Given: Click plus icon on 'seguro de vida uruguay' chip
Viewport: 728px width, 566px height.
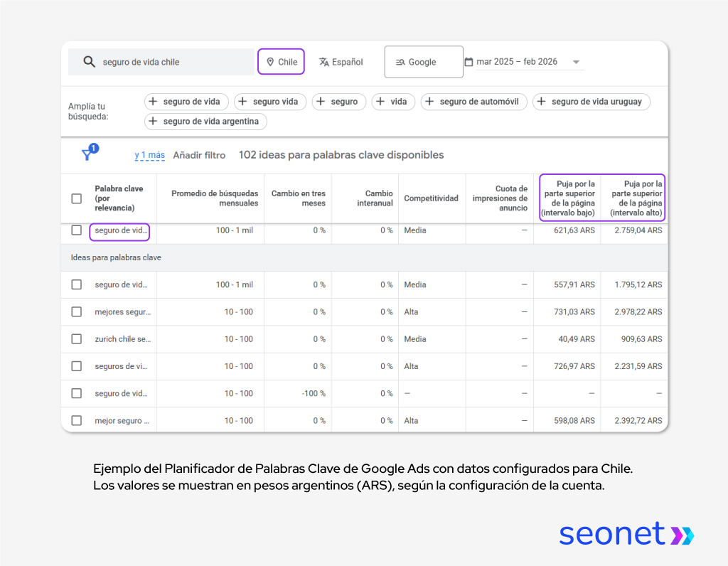Looking at the screenshot, I should [541, 101].
